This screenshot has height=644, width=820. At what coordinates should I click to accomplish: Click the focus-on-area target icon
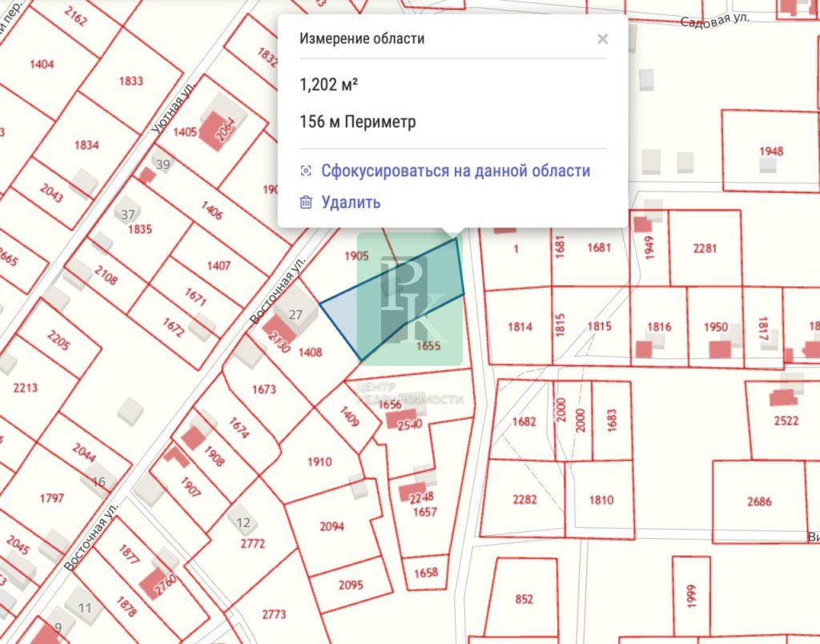[x=305, y=171]
